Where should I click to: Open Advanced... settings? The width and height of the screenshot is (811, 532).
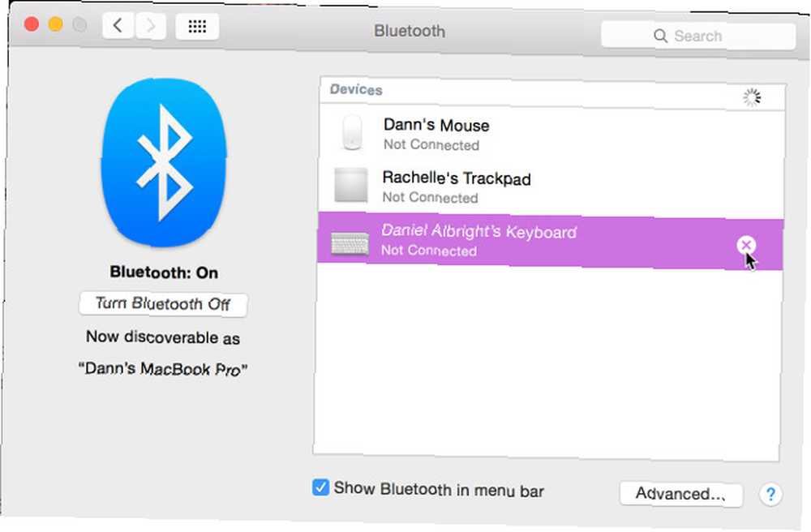tap(680, 494)
